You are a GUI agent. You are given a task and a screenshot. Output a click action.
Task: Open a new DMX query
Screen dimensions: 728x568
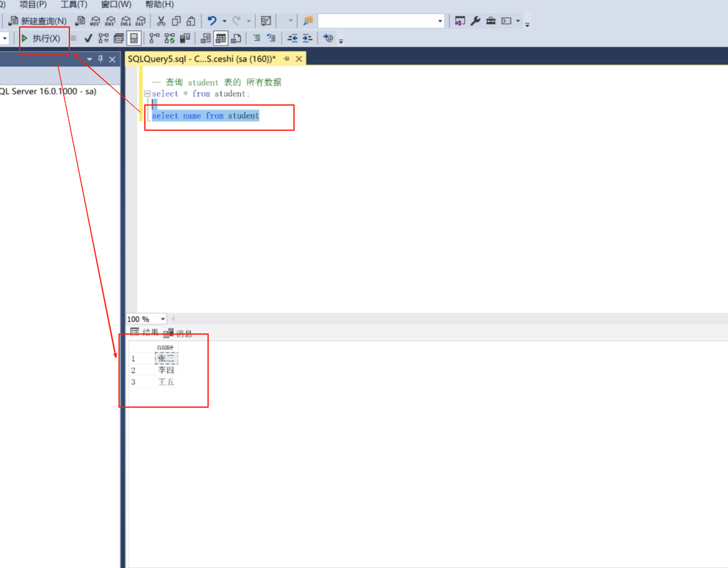coord(110,21)
